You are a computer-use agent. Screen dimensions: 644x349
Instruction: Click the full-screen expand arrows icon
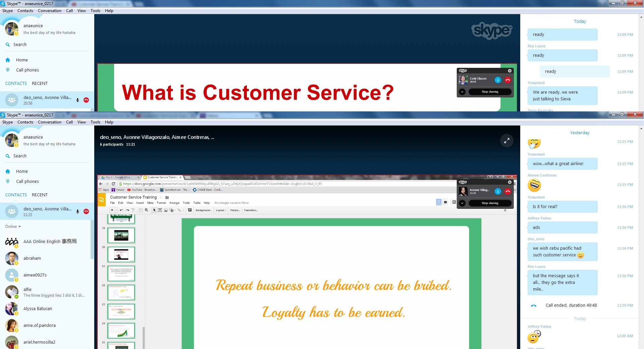tap(506, 141)
